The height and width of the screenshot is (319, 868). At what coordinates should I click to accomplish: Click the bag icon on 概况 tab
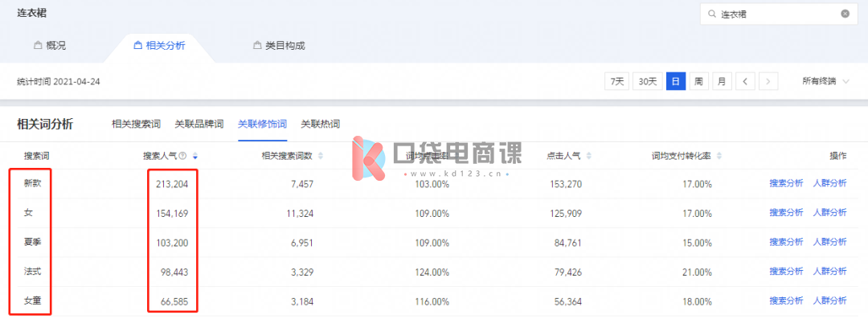point(39,46)
